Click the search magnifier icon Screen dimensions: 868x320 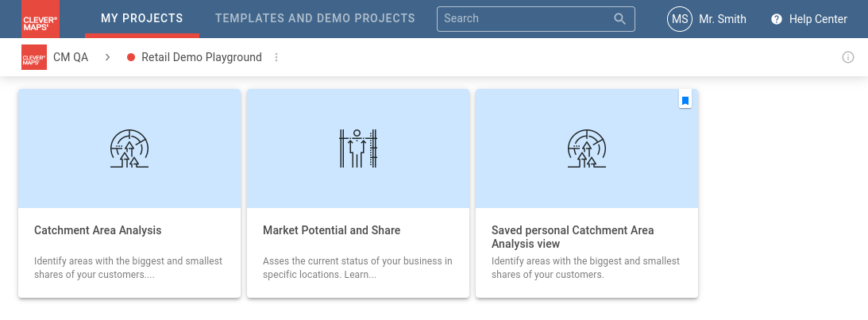point(619,18)
